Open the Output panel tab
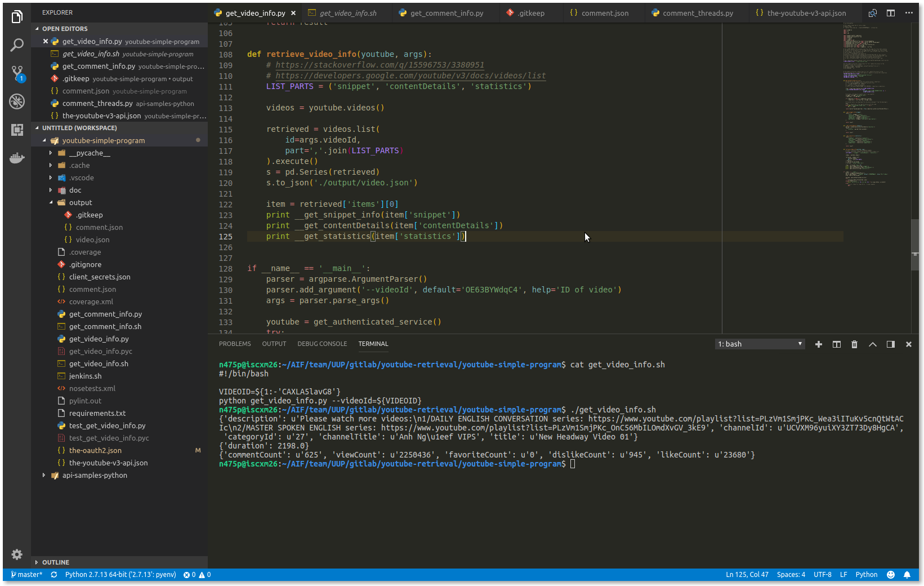 [x=274, y=344]
